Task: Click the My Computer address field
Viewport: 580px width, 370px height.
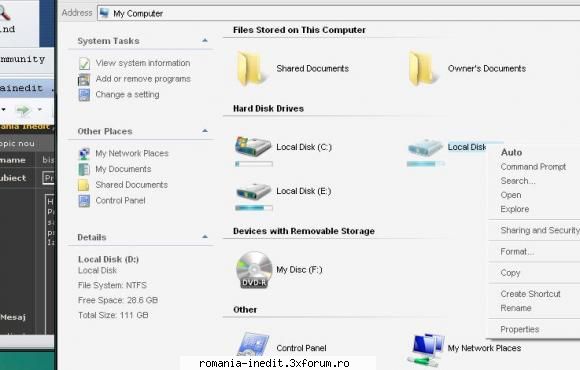Action: pos(338,13)
